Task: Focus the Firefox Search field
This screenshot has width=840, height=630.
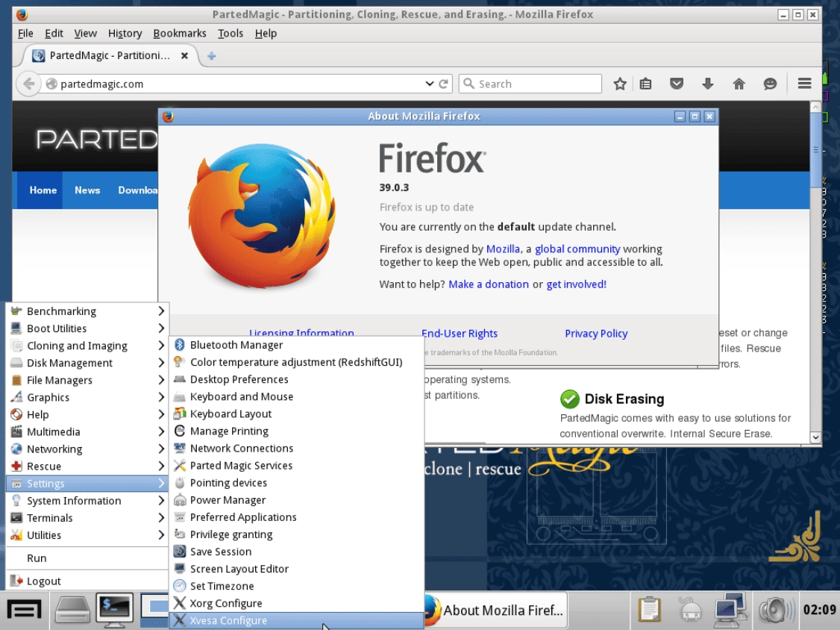Action: point(530,84)
